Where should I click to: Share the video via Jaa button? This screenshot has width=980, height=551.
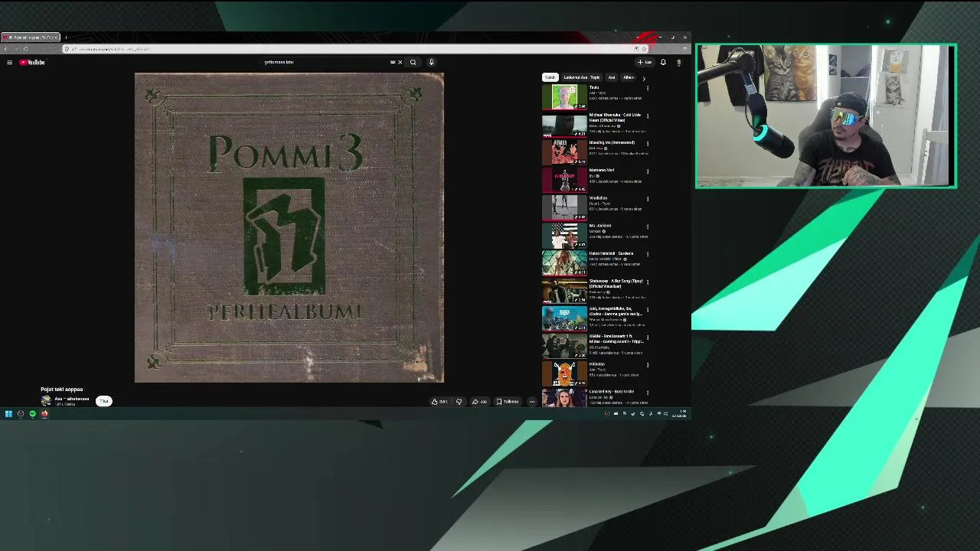(479, 402)
